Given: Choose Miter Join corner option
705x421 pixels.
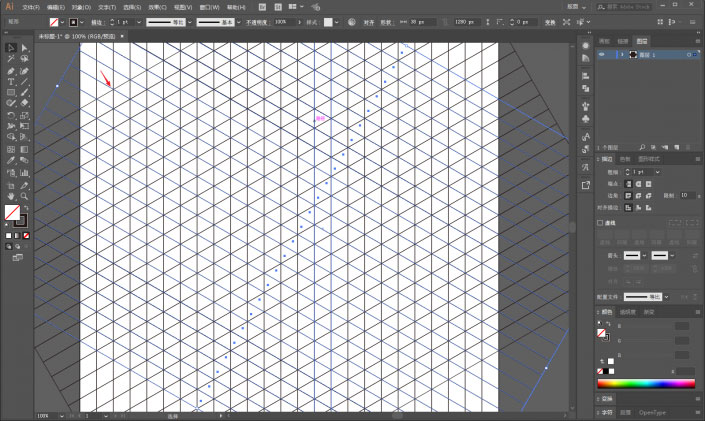Looking at the screenshot, I should [x=628, y=196].
